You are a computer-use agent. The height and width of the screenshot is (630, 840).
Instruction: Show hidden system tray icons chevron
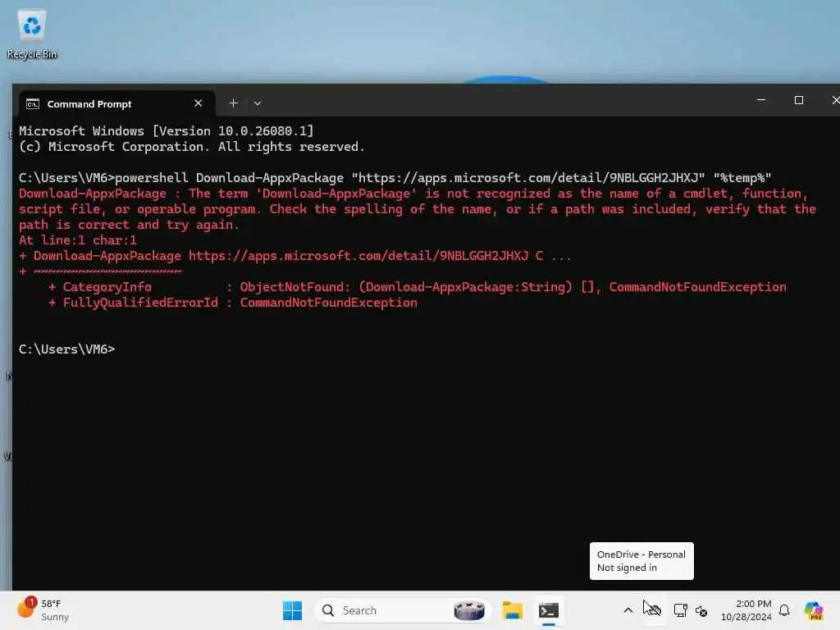tap(628, 610)
